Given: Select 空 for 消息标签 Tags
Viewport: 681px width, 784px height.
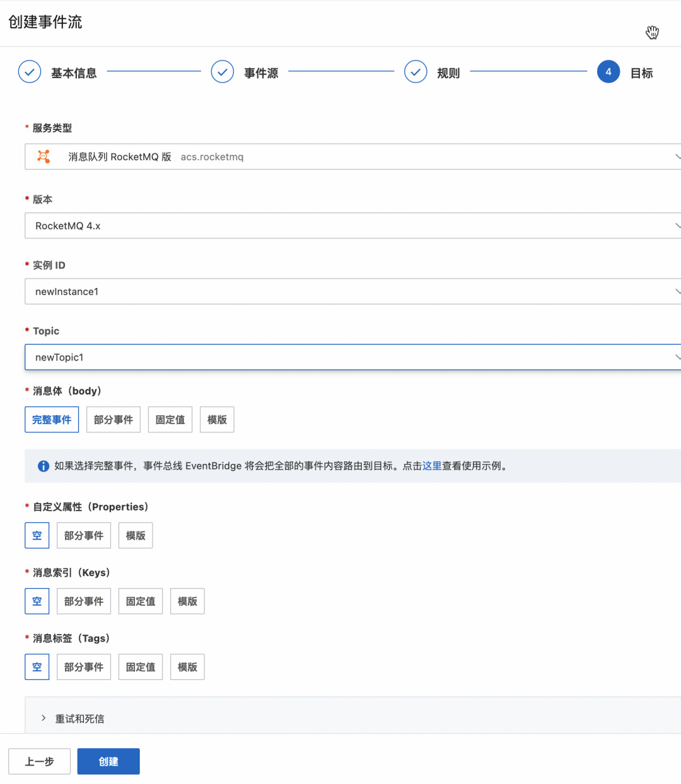Looking at the screenshot, I should tap(37, 667).
